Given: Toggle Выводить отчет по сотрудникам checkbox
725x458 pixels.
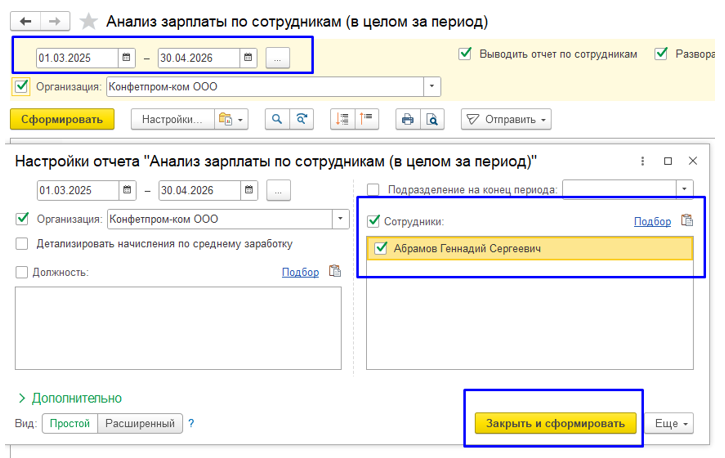Looking at the screenshot, I should (465, 54).
